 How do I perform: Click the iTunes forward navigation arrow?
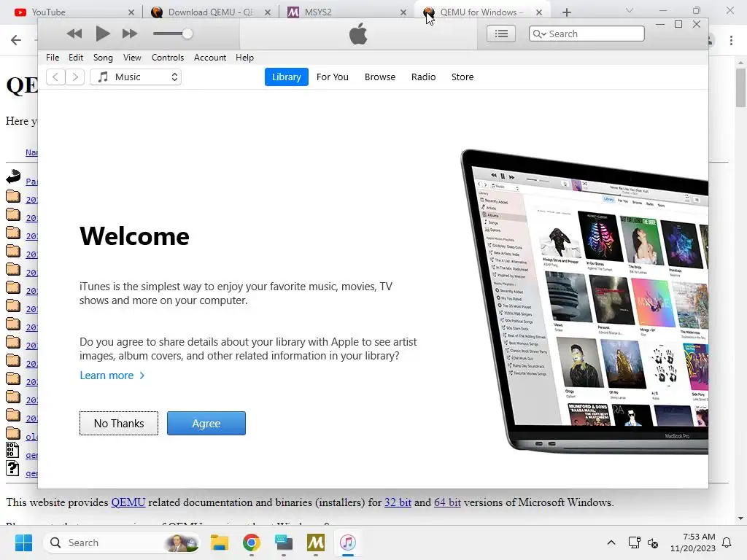(x=75, y=77)
